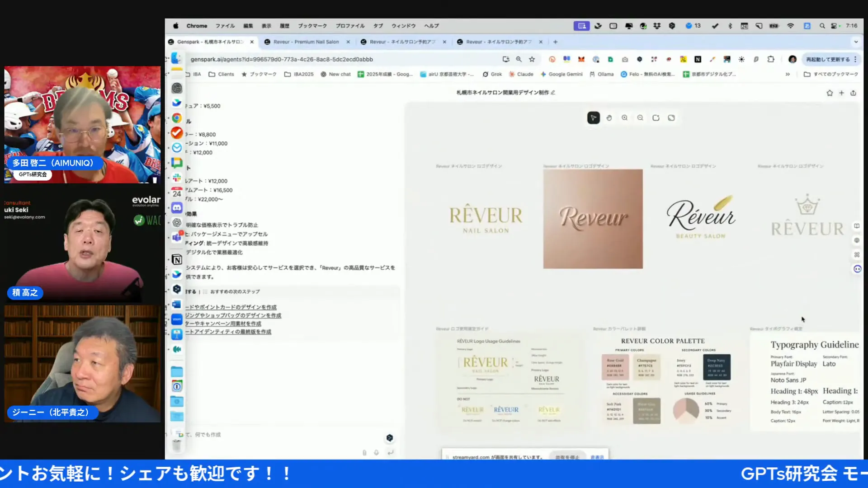
Task: Click the image layers canvas tool
Action: click(x=671, y=118)
